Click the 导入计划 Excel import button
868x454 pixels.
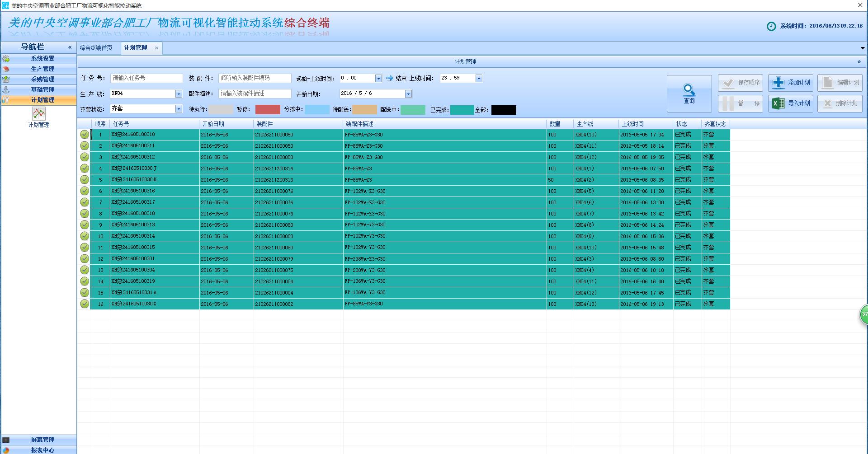click(791, 103)
